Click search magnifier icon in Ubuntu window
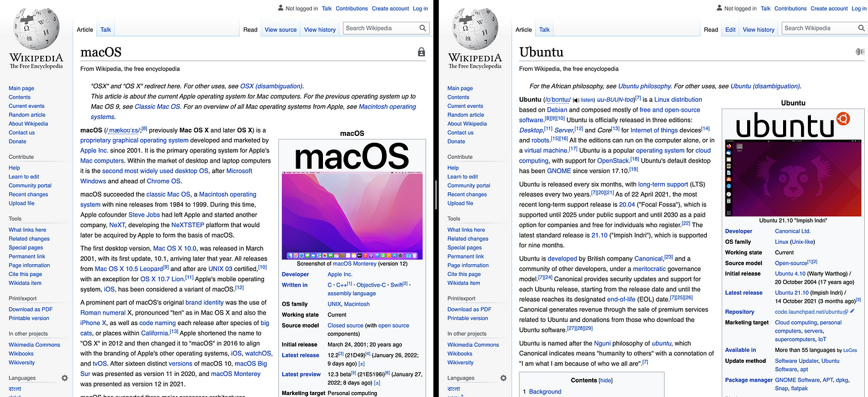868x397 pixels. coord(862,28)
